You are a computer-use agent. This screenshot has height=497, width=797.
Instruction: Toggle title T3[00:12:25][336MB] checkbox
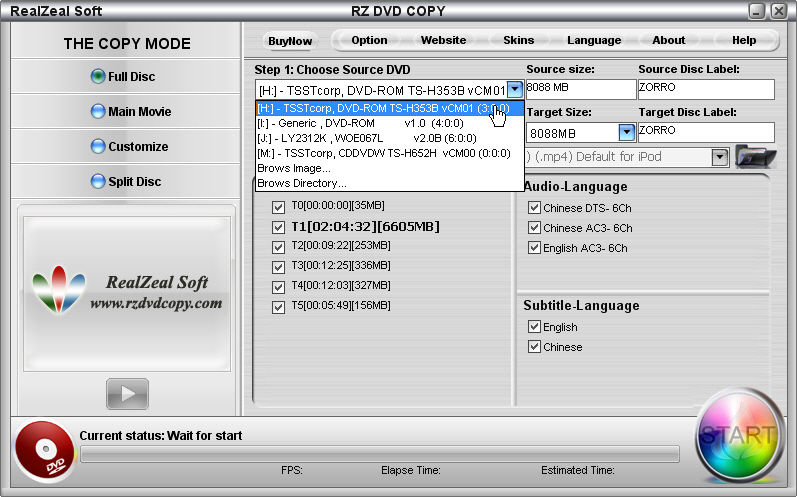coord(278,267)
